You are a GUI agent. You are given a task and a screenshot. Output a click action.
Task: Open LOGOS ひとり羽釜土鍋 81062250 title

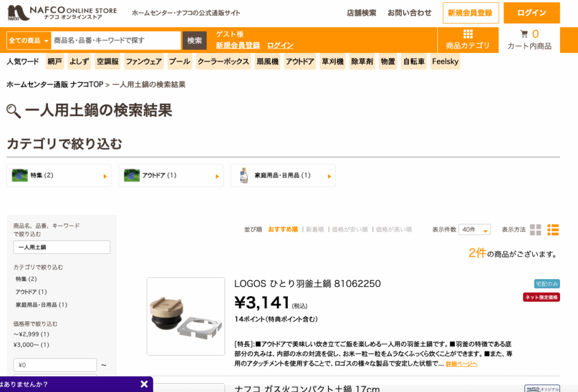pyautogui.click(x=308, y=284)
